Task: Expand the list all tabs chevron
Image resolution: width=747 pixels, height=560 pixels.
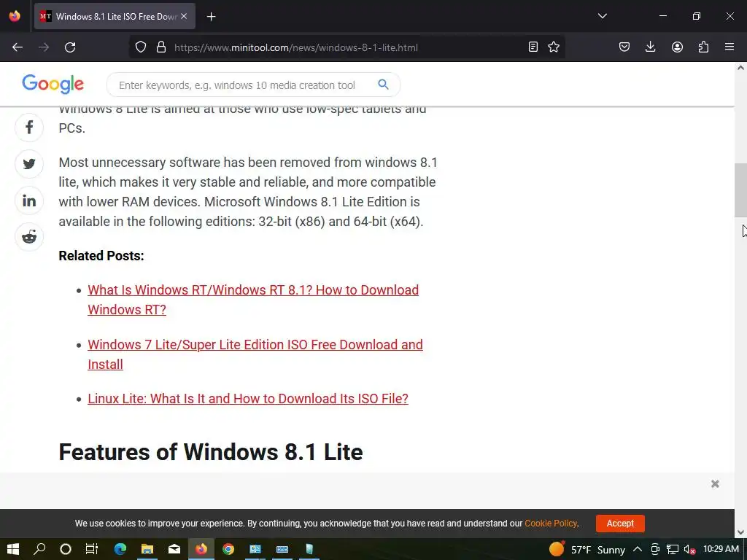Action: pos(602,16)
